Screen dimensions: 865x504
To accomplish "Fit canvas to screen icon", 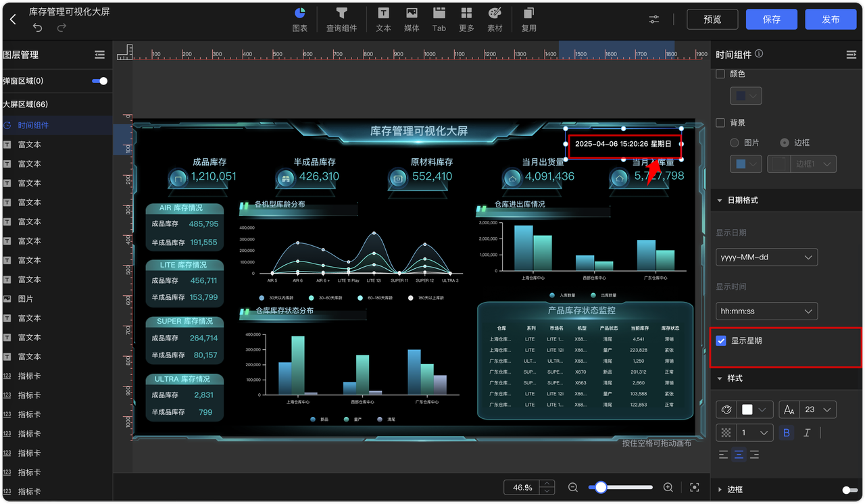I will pyautogui.click(x=695, y=487).
